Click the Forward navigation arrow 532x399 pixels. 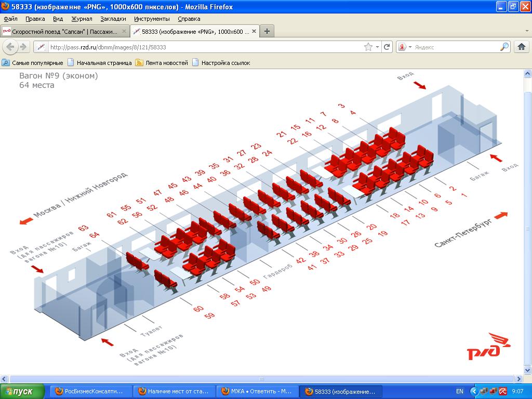[23, 47]
